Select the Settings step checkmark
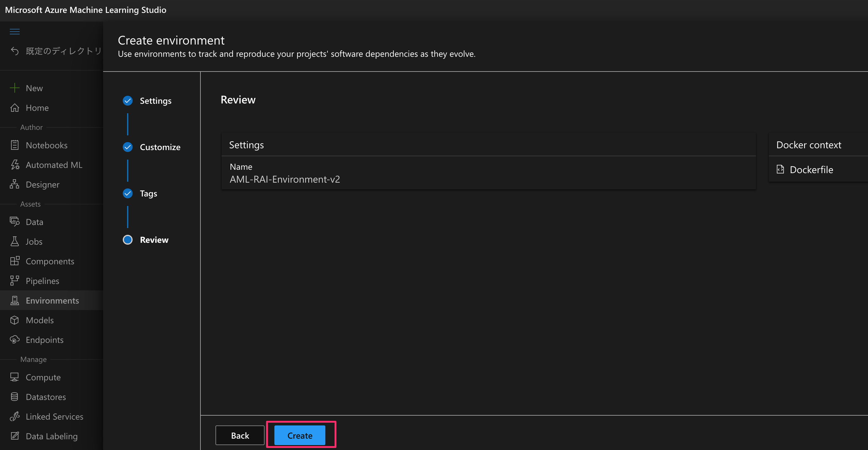The width and height of the screenshot is (868, 450). (128, 101)
